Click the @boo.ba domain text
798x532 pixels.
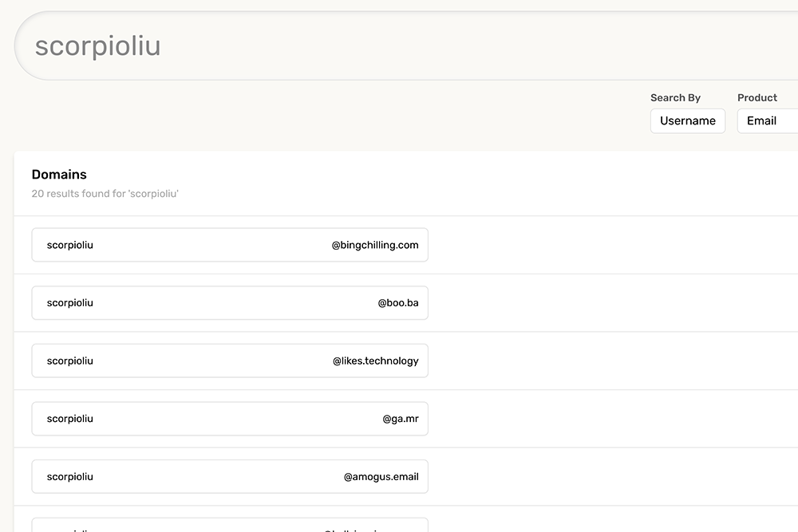pos(398,303)
